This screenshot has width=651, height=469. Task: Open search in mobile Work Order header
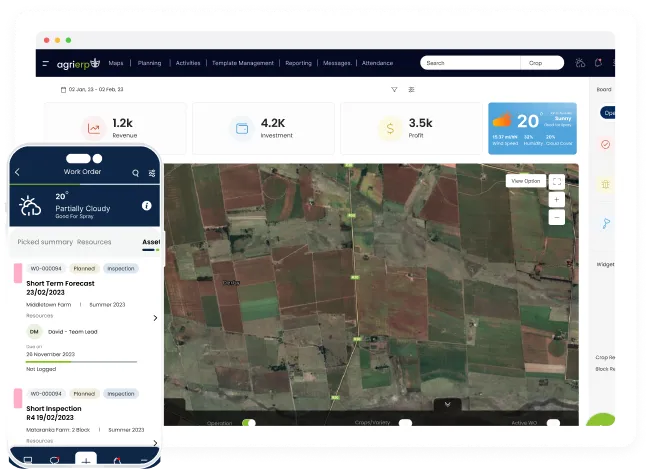coord(135,173)
